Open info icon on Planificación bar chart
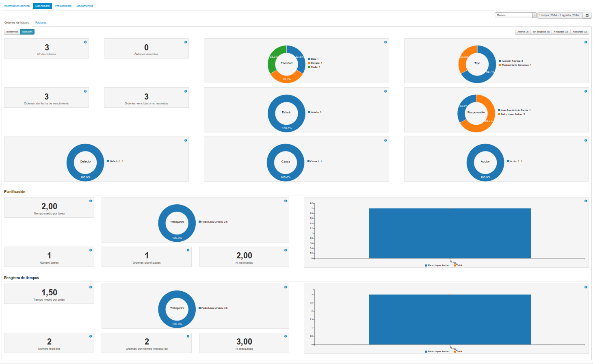This screenshot has width=593, height=364. [x=586, y=201]
